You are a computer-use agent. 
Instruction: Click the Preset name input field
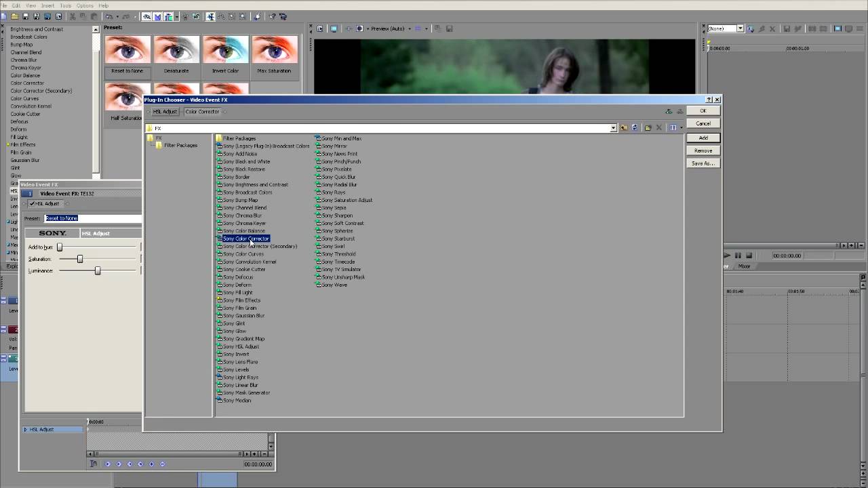(x=93, y=218)
